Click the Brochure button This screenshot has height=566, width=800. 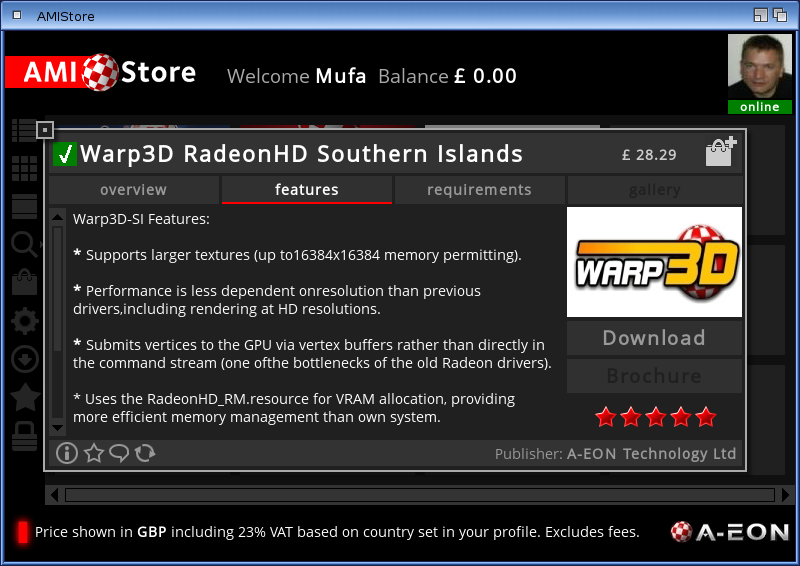pos(654,376)
